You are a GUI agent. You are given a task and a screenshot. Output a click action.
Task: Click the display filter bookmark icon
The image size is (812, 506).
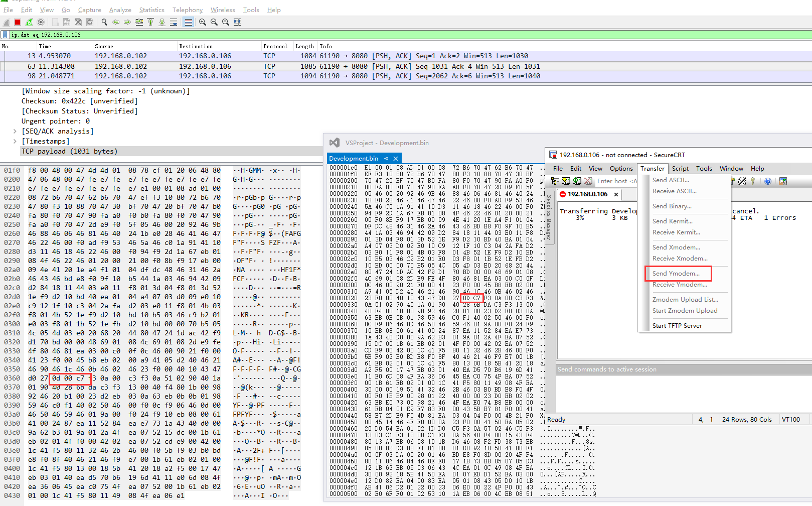5,35
